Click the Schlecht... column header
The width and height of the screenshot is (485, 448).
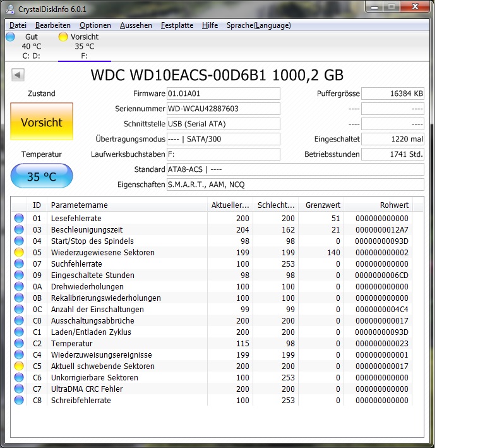275,205
